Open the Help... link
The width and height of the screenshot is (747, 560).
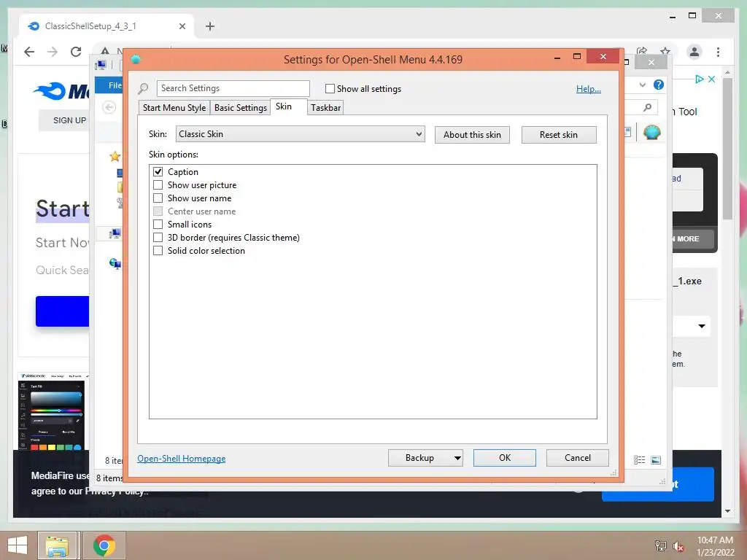(589, 88)
